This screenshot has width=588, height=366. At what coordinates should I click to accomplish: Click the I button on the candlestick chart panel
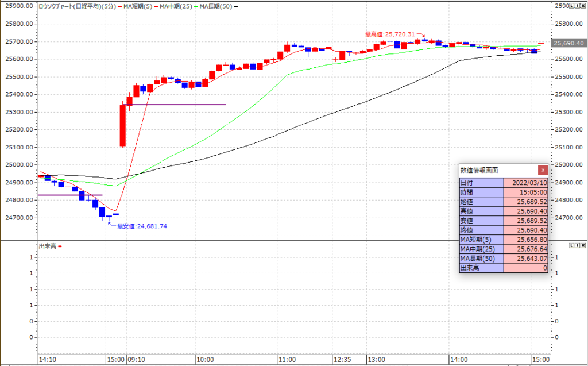(x=578, y=6)
